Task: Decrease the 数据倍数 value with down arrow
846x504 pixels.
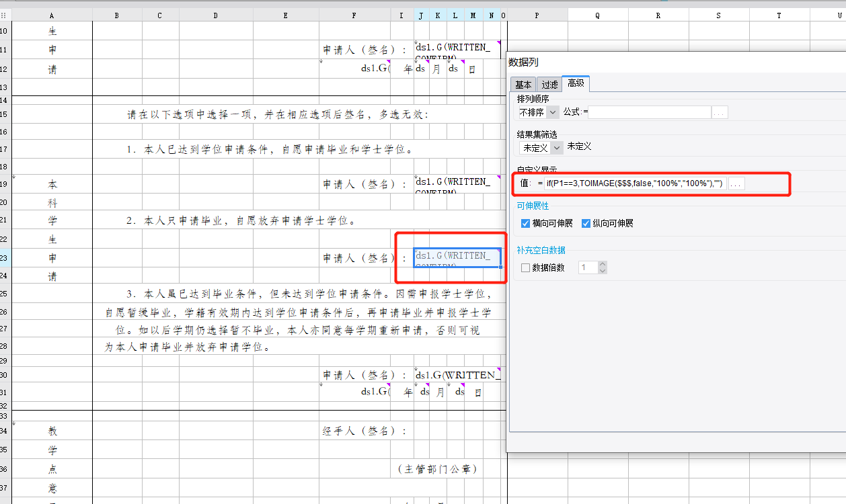Action: (x=603, y=271)
